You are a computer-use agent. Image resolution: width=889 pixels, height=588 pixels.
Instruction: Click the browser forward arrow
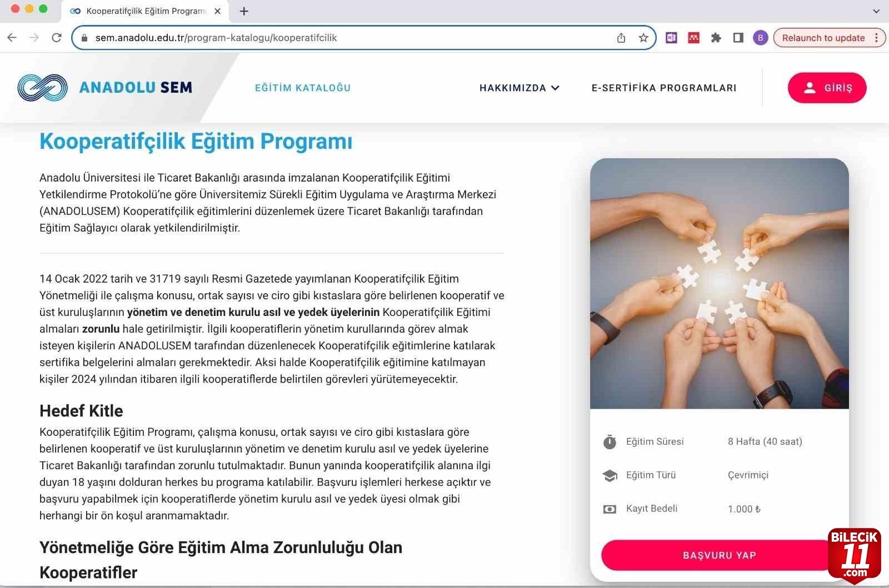pos(34,38)
